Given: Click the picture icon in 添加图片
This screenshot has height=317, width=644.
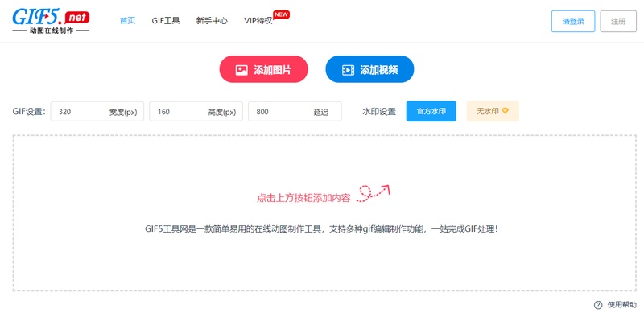Looking at the screenshot, I should coord(241,70).
